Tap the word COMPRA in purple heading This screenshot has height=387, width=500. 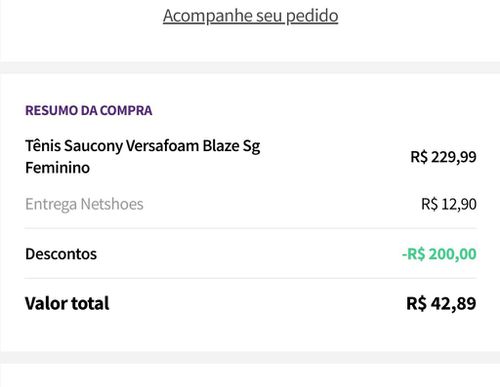[126, 110]
